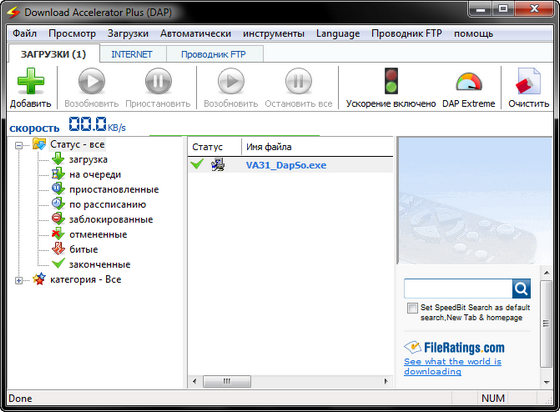
Task: Click the Приостановить pause icon
Action: pos(158,81)
